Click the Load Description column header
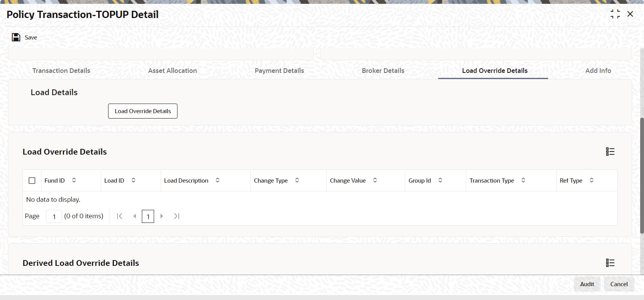Image resolution: width=644 pixels, height=300 pixels. pyautogui.click(x=205, y=180)
